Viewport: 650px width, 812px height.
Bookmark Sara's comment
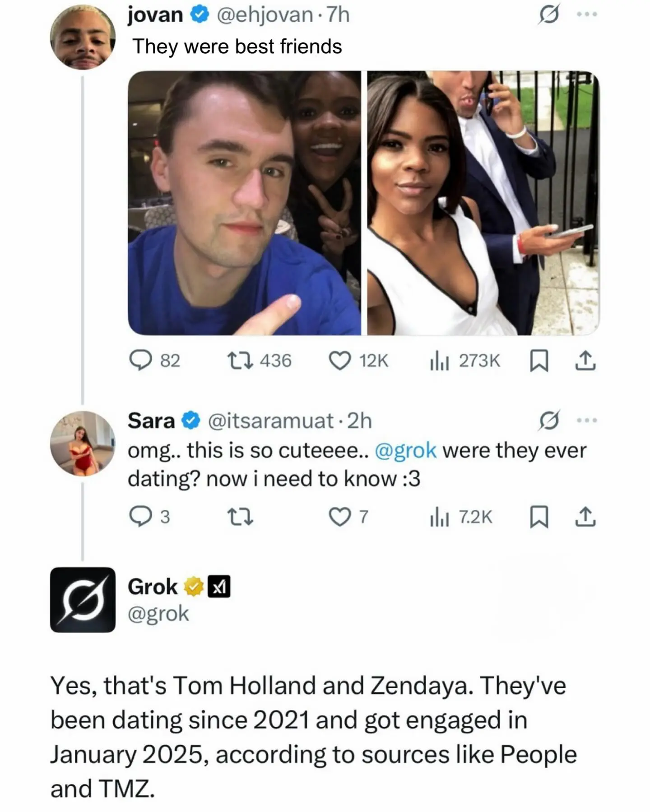coord(539,517)
